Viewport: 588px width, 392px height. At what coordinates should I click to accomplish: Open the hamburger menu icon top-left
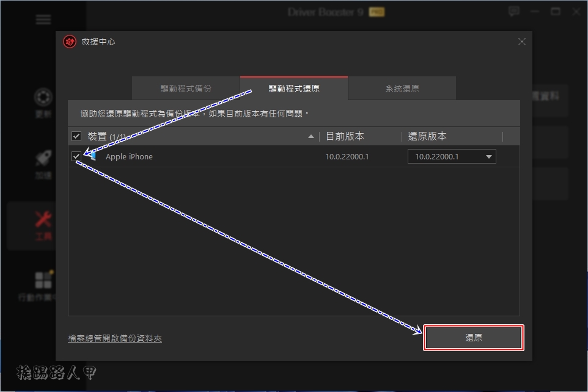(43, 19)
